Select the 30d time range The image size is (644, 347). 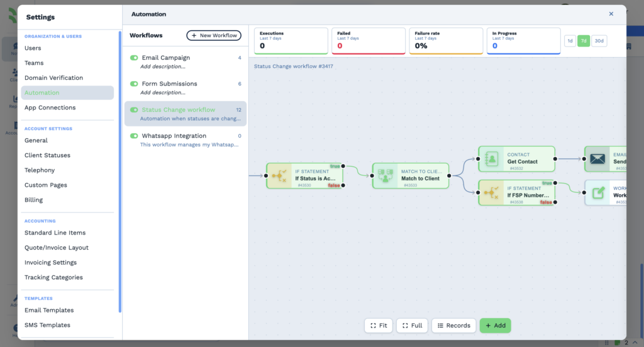(x=599, y=41)
